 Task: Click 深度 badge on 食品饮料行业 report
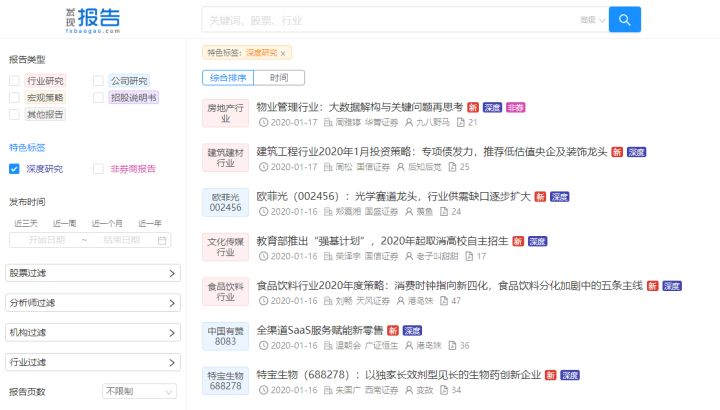(672, 286)
